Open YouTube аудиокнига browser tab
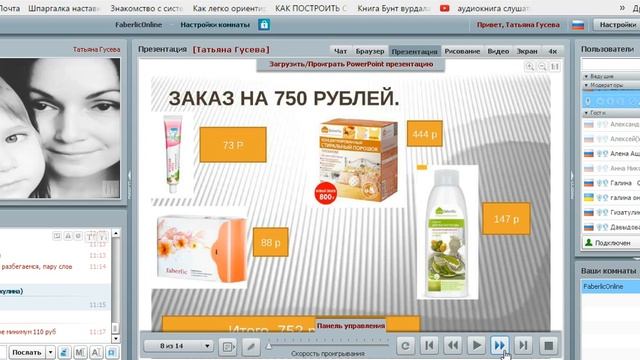The image size is (640, 360). tap(484, 8)
